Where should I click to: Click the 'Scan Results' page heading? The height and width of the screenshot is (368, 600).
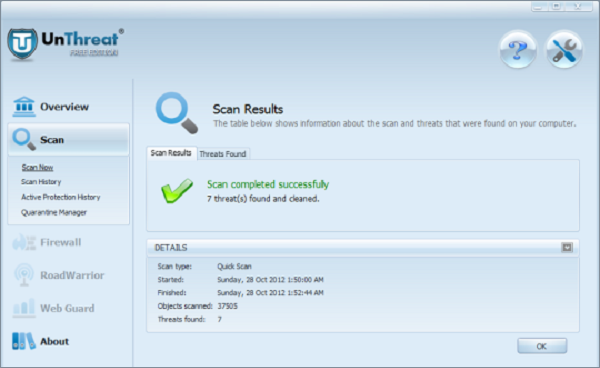click(x=248, y=109)
